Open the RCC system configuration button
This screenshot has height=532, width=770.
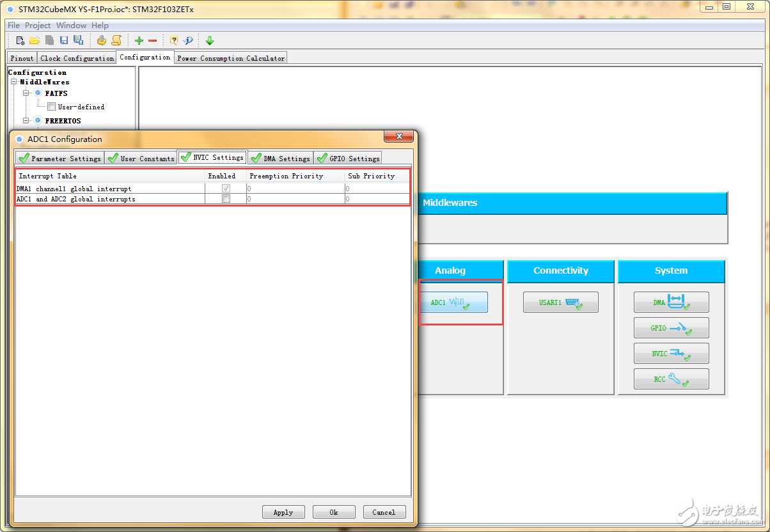pyautogui.click(x=672, y=379)
